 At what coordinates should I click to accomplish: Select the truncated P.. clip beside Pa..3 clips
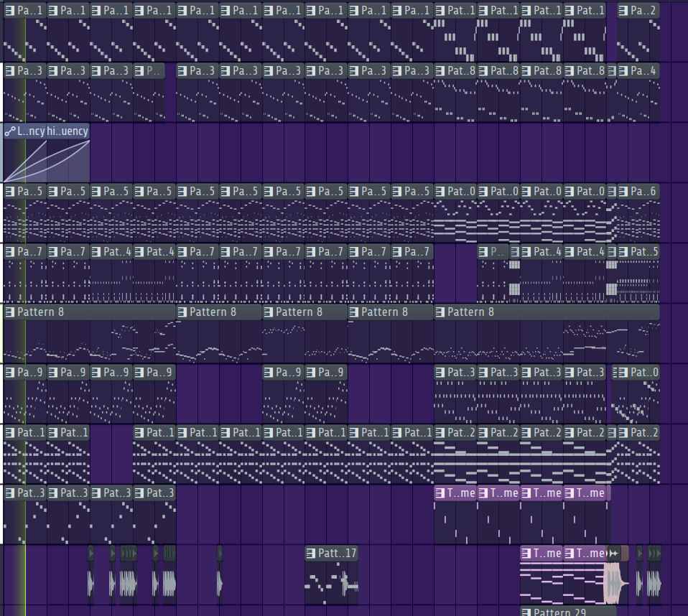(x=149, y=70)
